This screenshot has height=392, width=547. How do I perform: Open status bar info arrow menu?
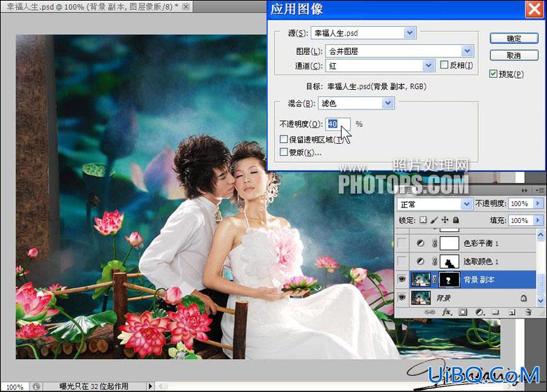click(x=150, y=386)
